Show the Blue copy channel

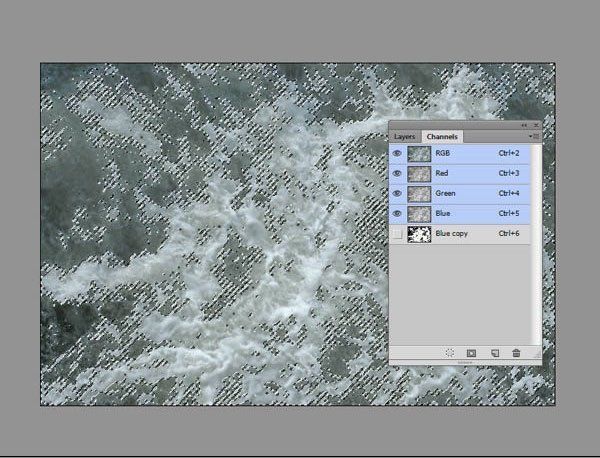[x=398, y=234]
